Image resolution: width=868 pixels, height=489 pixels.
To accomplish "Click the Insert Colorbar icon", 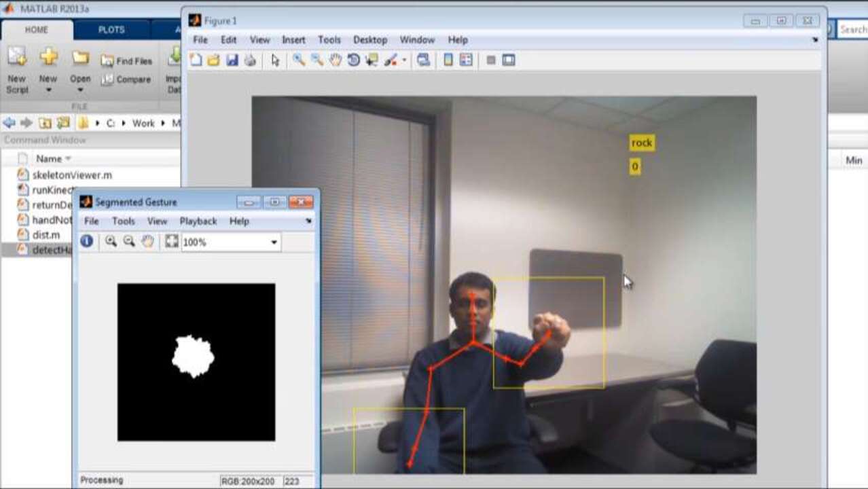I will pos(448,60).
